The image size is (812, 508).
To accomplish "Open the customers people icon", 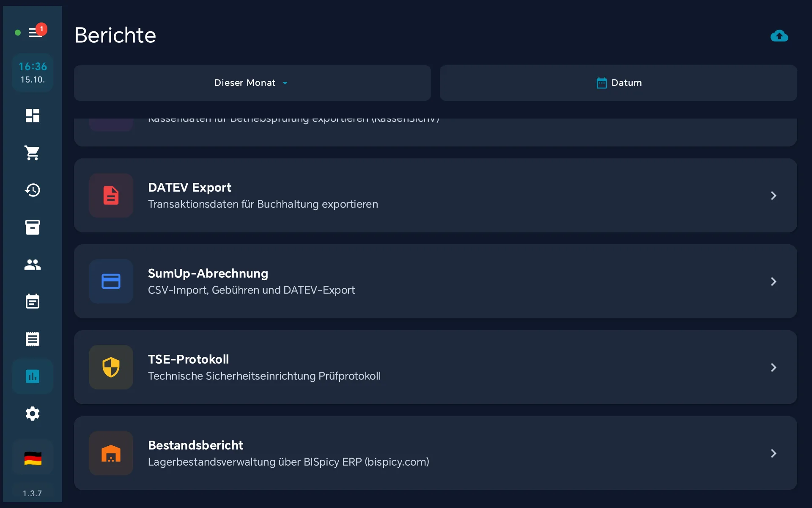I will tap(33, 265).
